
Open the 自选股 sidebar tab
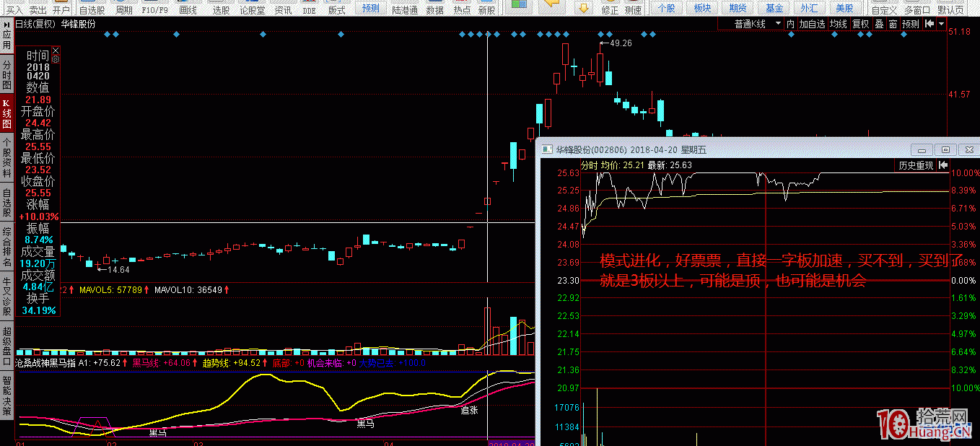[x=6, y=201]
